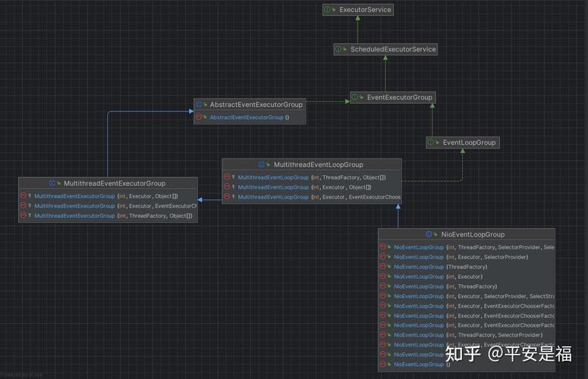Click NioEventLoopGroup (int, Executor, SelectorProvider) constructor text
This screenshot has height=379, width=588.
461,257
